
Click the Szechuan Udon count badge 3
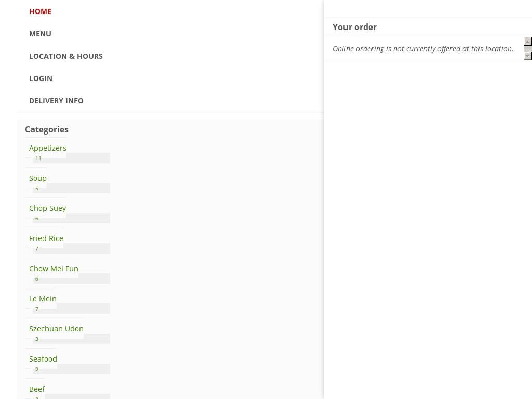37,339
